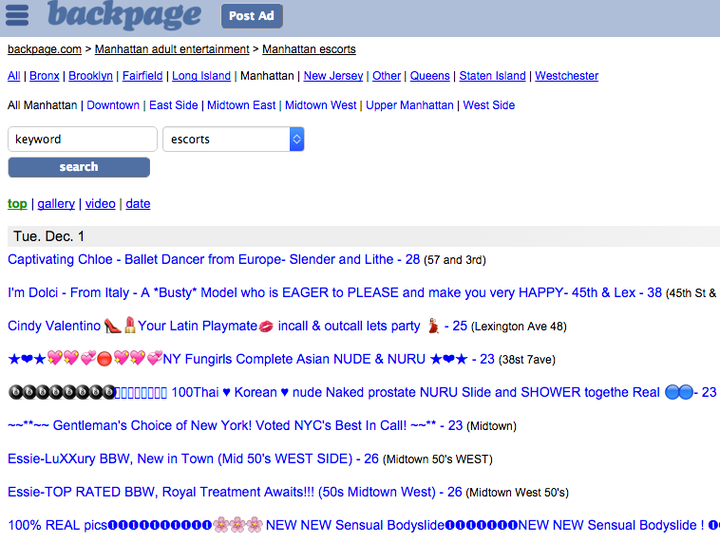720x543 pixels.
Task: Switch to the video view tab
Action: click(100, 204)
